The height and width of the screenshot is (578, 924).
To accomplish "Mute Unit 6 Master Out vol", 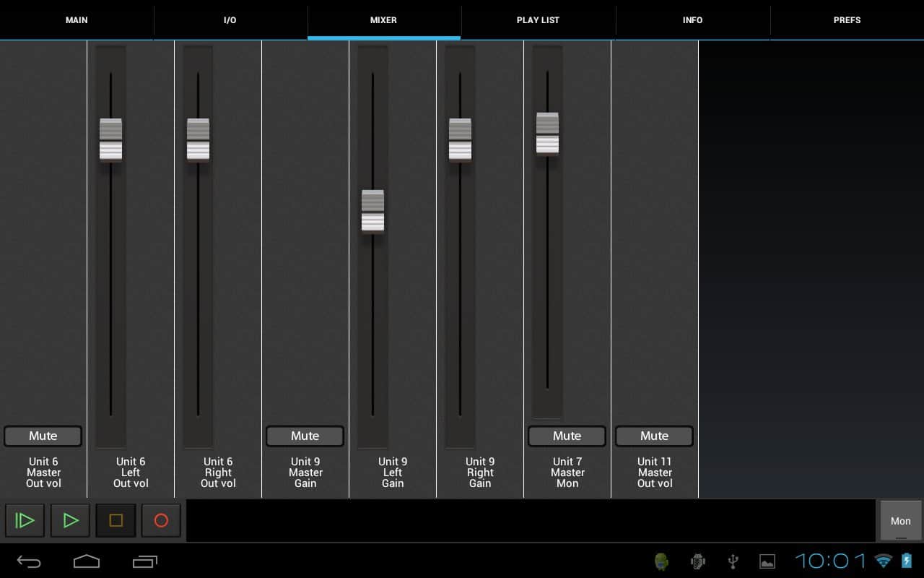I will pos(43,436).
